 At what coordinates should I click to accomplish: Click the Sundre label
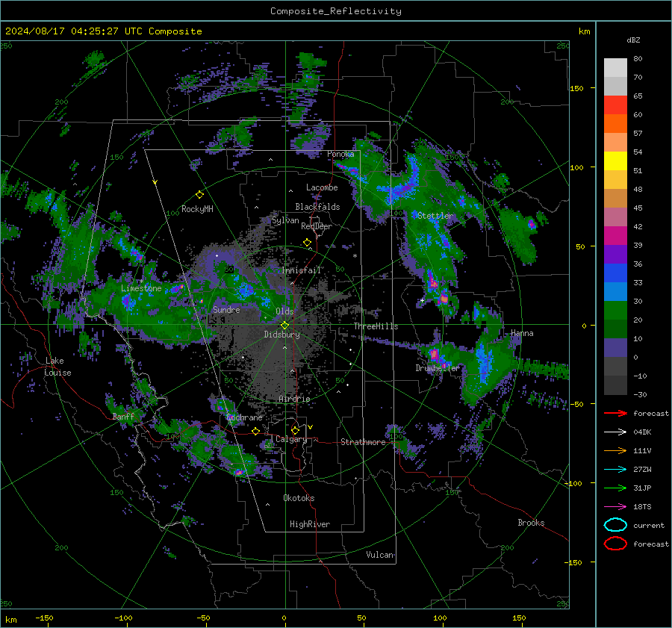227,309
